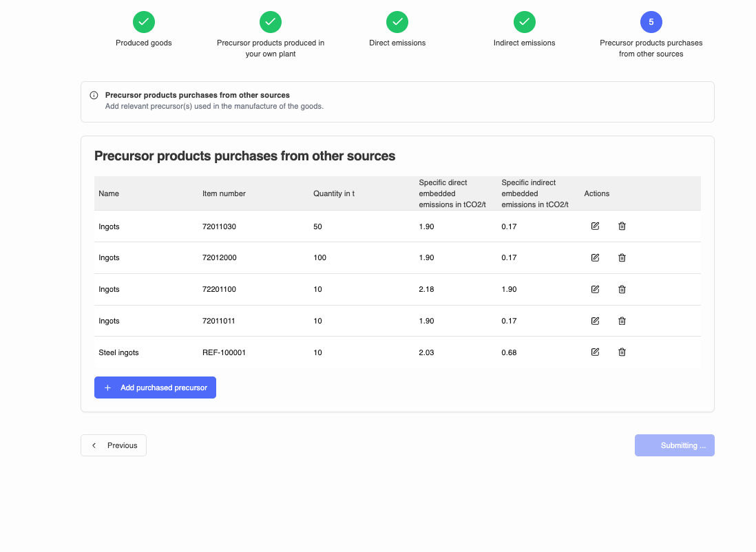
Task: Click the Submitting button
Action: pyautogui.click(x=674, y=445)
